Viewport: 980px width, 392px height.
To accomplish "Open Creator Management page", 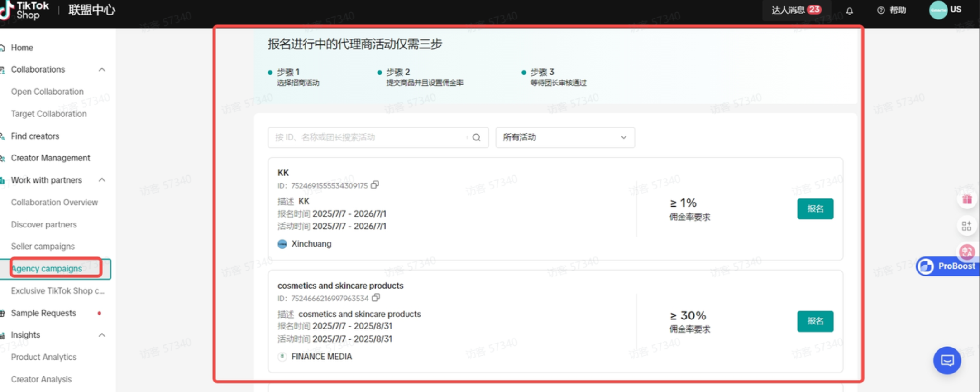I will tap(50, 158).
